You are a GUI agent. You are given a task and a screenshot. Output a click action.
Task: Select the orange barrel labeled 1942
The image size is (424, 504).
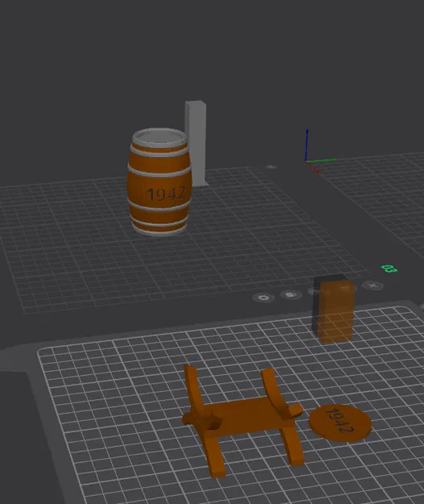[160, 182]
